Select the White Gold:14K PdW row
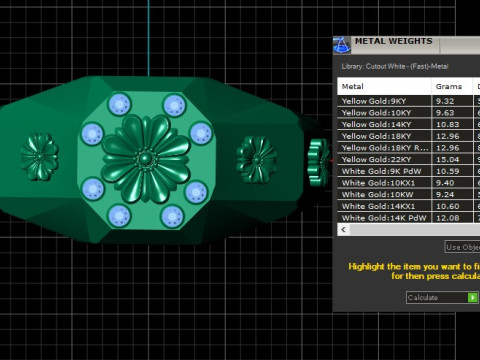The height and width of the screenshot is (360, 480). click(x=409, y=218)
